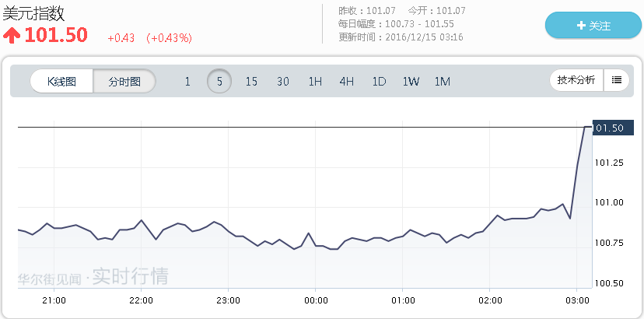The height and width of the screenshot is (319, 644).
Task: Select the 1W timeframe
Action: coord(411,81)
